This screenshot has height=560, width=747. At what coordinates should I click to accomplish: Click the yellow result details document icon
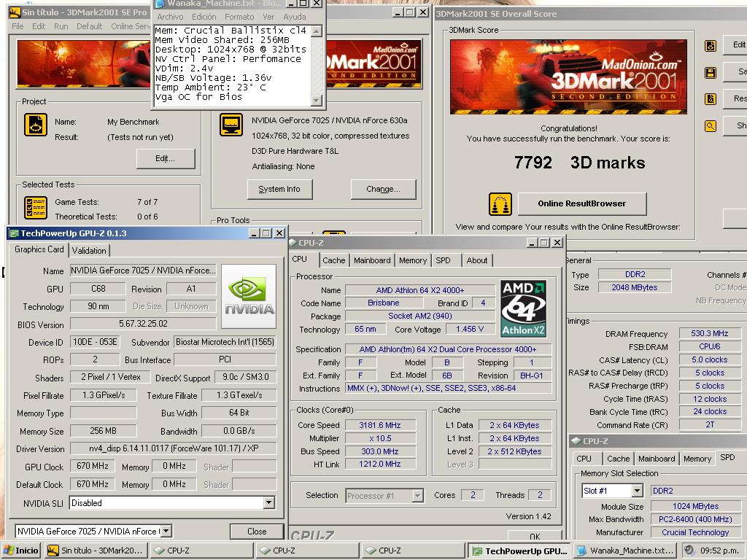click(711, 99)
